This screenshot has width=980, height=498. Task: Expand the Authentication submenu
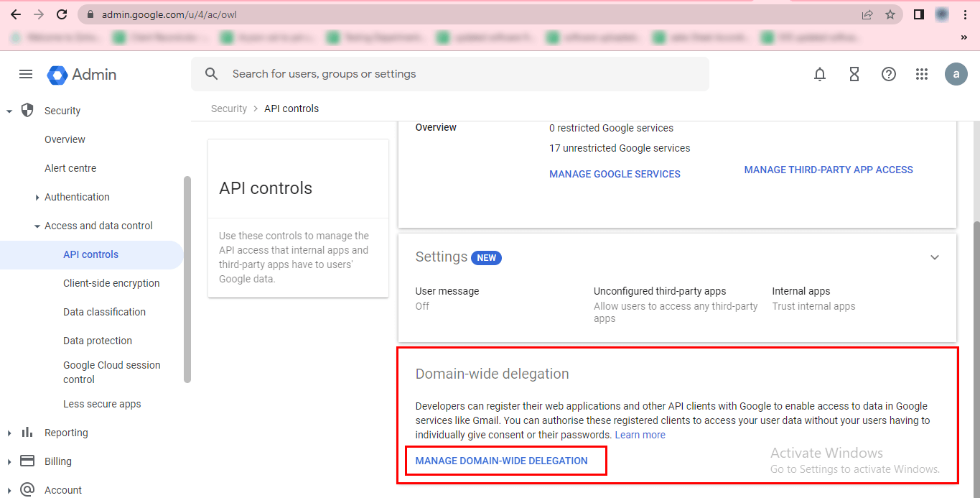(x=37, y=197)
